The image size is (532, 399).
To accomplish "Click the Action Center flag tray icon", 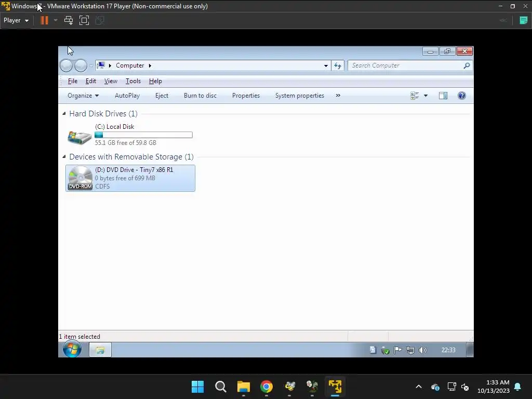I will [397, 350].
